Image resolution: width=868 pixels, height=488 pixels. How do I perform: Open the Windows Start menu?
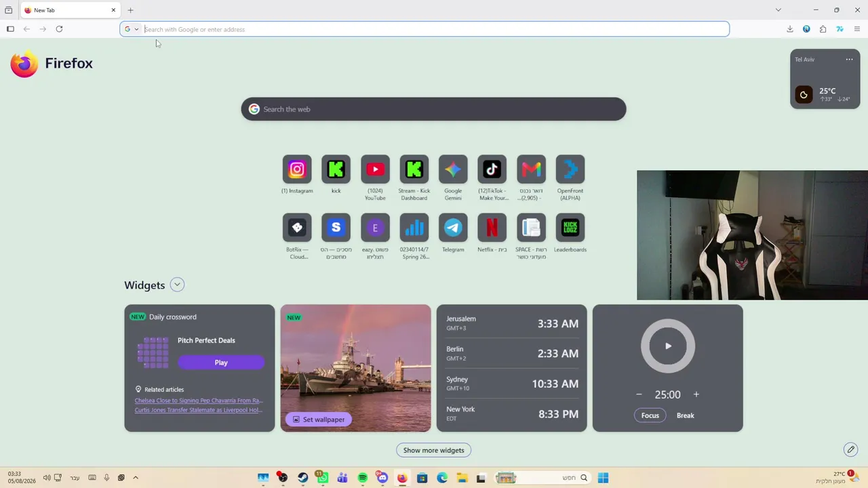tap(603, 478)
